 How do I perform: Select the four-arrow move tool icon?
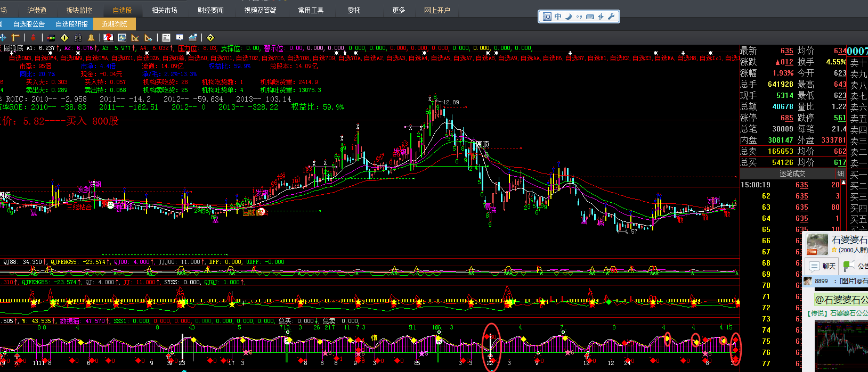3,37
